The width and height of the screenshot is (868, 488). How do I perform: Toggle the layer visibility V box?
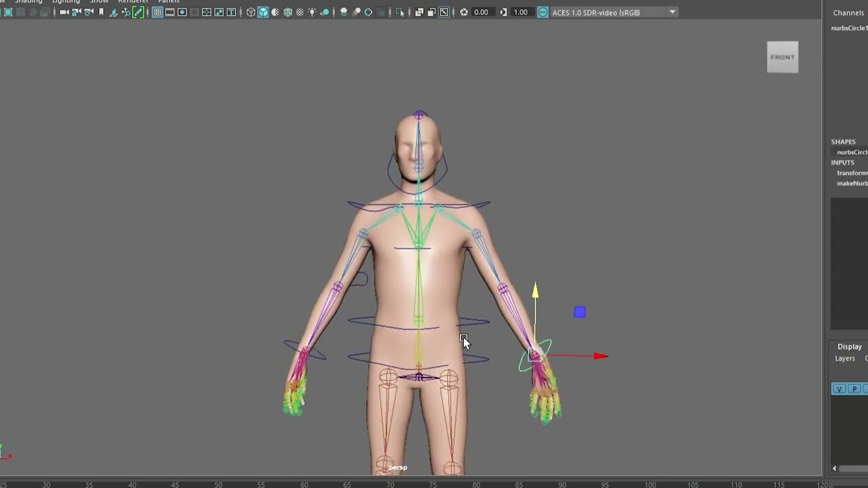[838, 388]
